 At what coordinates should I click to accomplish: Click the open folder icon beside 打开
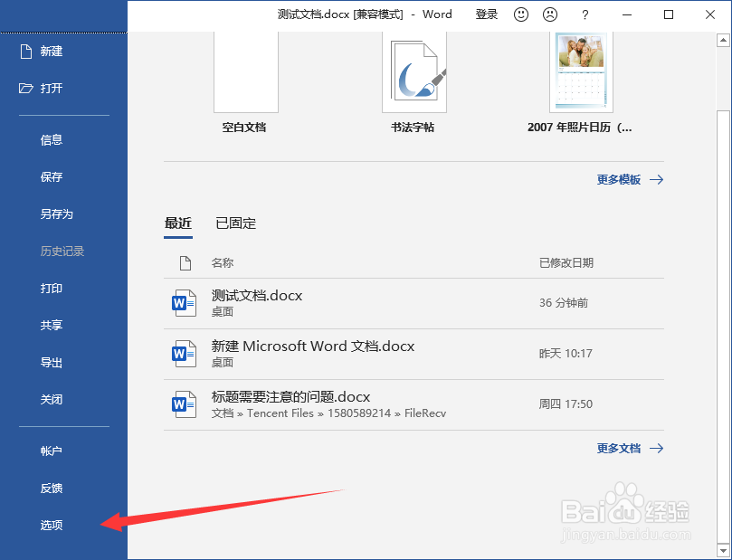[26, 88]
